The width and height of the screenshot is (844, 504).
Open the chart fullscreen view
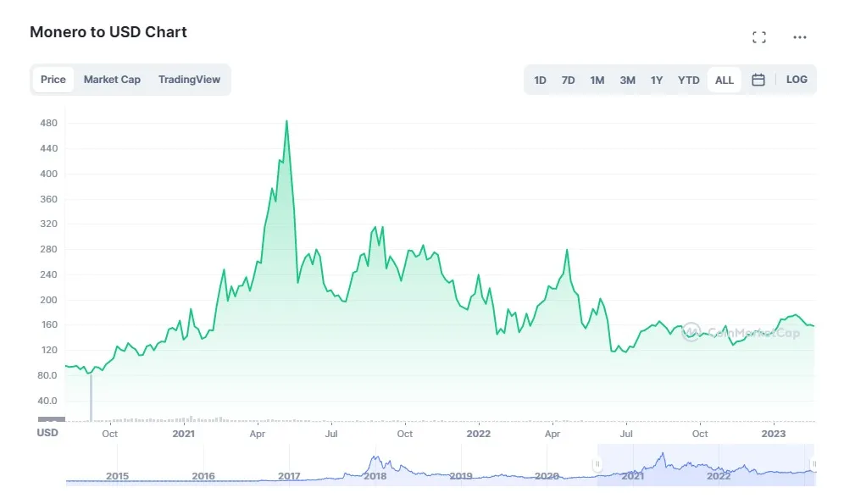pyautogui.click(x=759, y=36)
